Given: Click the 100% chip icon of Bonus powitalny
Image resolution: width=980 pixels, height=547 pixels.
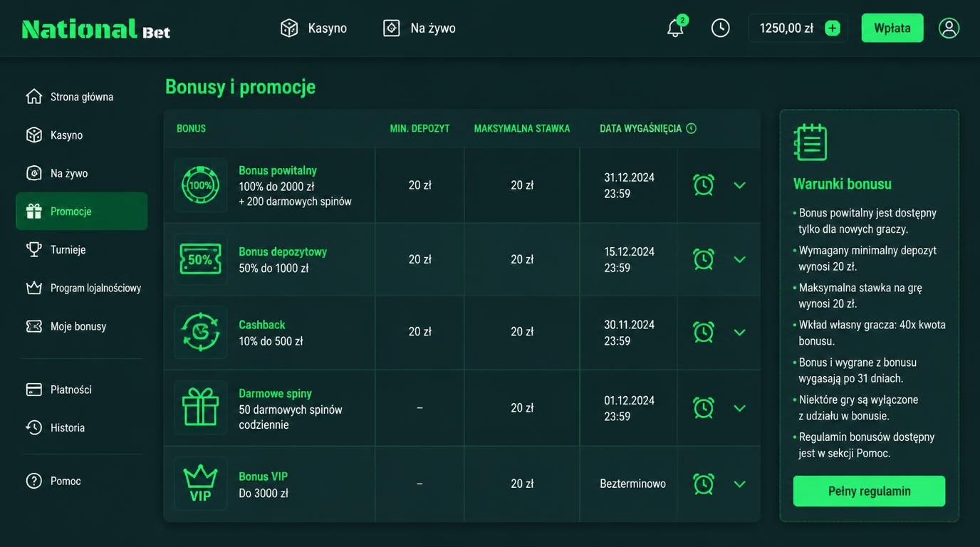Looking at the screenshot, I should pos(200,185).
